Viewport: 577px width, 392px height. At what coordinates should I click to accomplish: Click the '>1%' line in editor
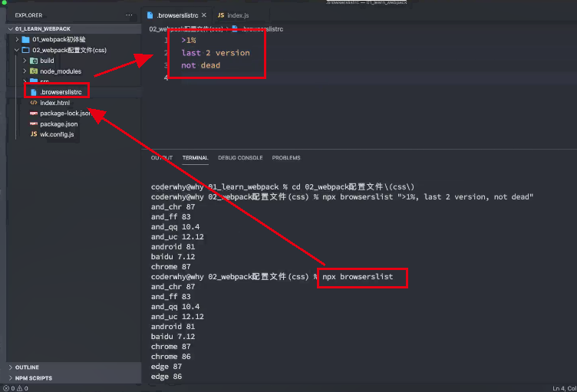click(x=189, y=40)
